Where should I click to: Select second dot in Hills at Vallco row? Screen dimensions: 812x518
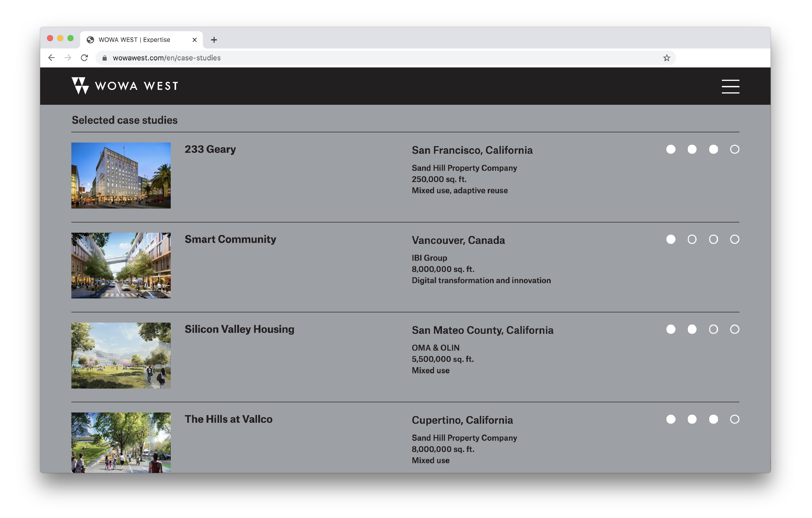[x=692, y=419]
